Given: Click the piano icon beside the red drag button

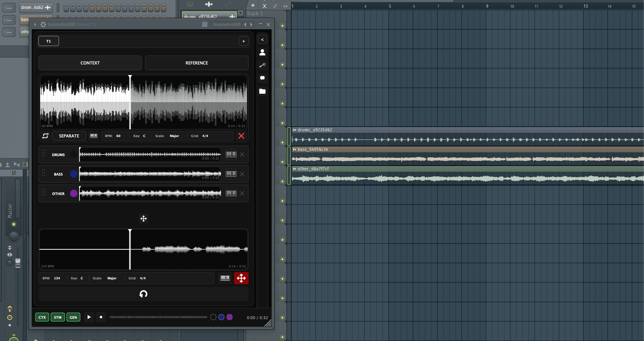Looking at the screenshot, I should 225,278.
